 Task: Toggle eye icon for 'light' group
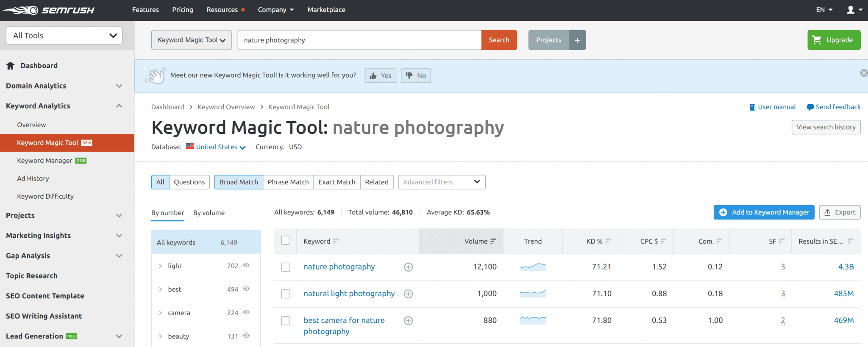pyautogui.click(x=246, y=265)
